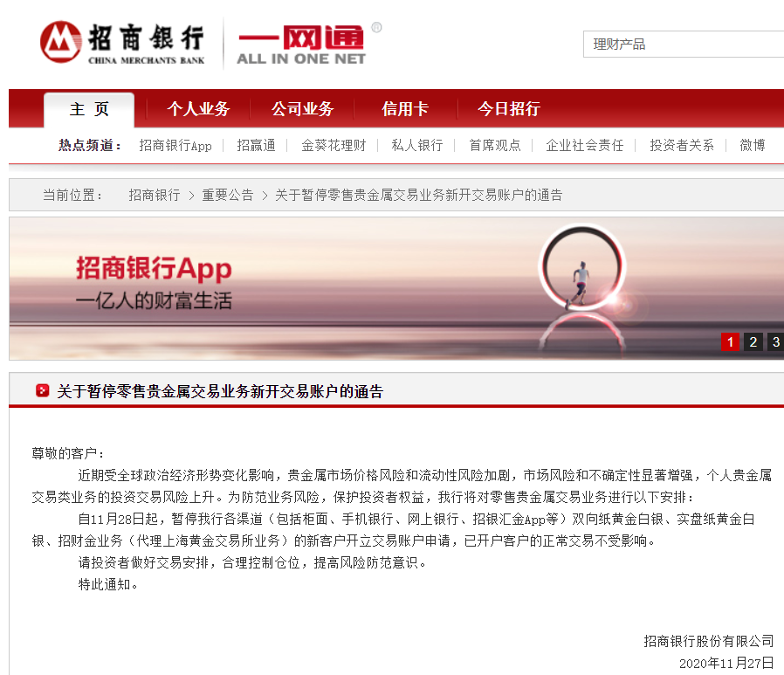Select banner slide 3 indicator

pyautogui.click(x=775, y=342)
